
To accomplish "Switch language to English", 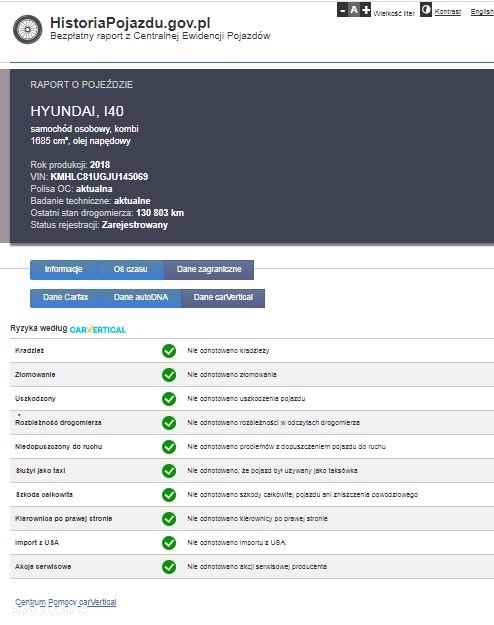I will (482, 12).
